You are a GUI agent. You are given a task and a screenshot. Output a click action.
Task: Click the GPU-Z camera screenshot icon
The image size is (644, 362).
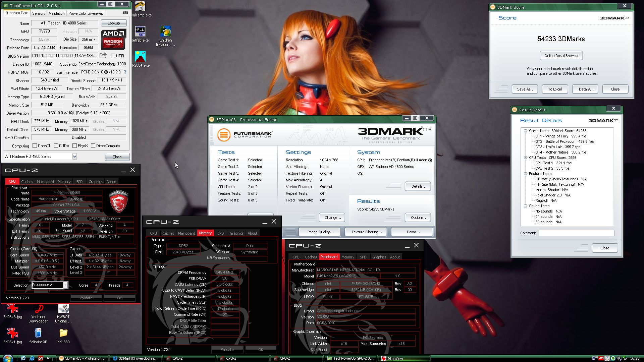pyautogui.click(x=125, y=13)
